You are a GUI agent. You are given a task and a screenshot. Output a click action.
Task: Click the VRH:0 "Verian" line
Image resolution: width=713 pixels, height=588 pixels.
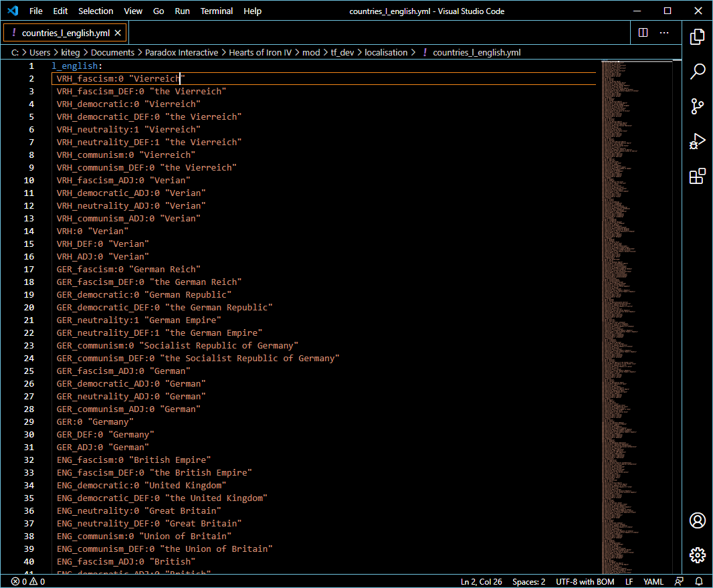click(x=93, y=231)
